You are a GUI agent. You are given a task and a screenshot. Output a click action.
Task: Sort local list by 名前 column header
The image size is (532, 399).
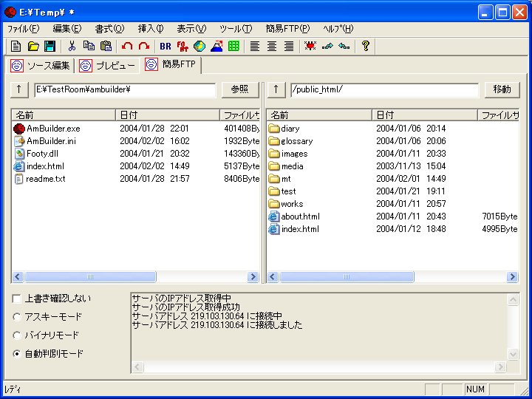(64, 115)
